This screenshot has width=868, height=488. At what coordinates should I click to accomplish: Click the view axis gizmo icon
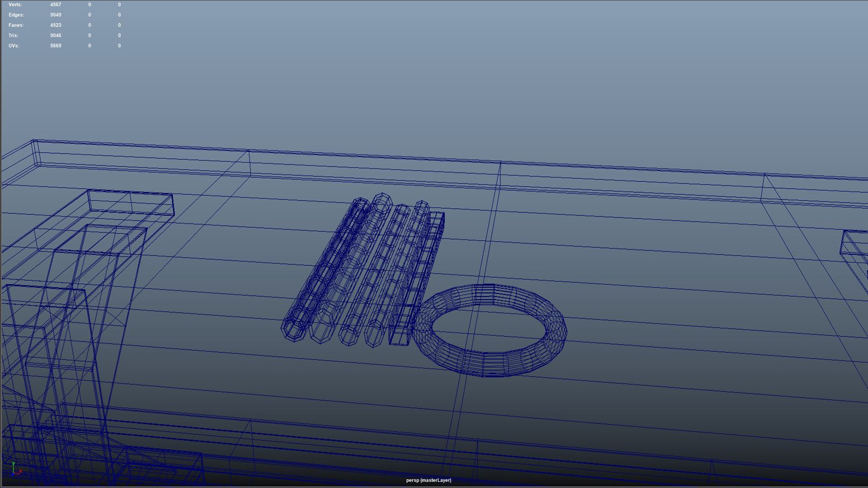tap(16, 469)
